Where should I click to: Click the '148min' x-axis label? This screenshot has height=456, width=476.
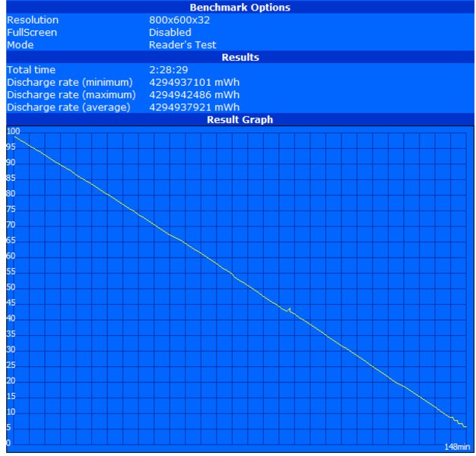457,447
